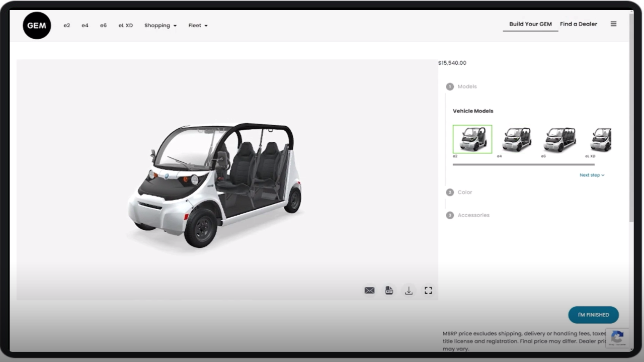Click the model carousel horizontal scrollbar

coord(524,164)
